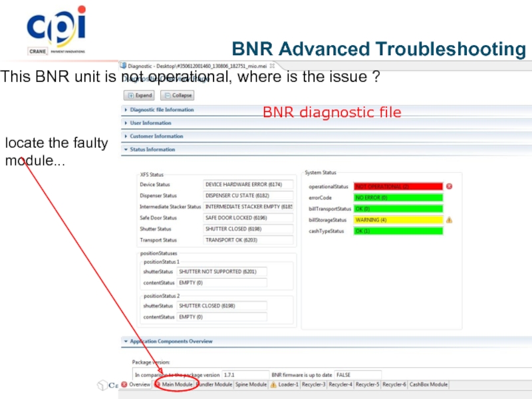This screenshot has height=399, width=532.
Task: Select the Diagnostic mio.mei file tab
Action: [198, 66]
